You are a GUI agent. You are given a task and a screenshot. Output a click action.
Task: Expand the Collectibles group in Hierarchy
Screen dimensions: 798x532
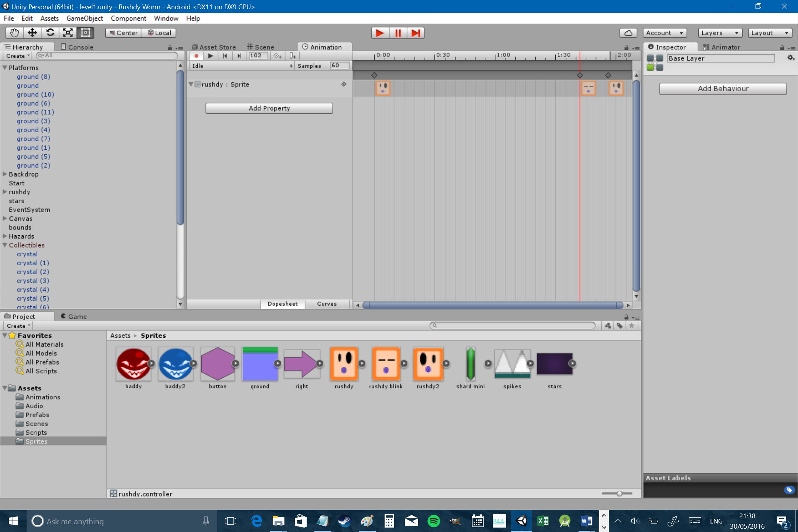click(5, 245)
